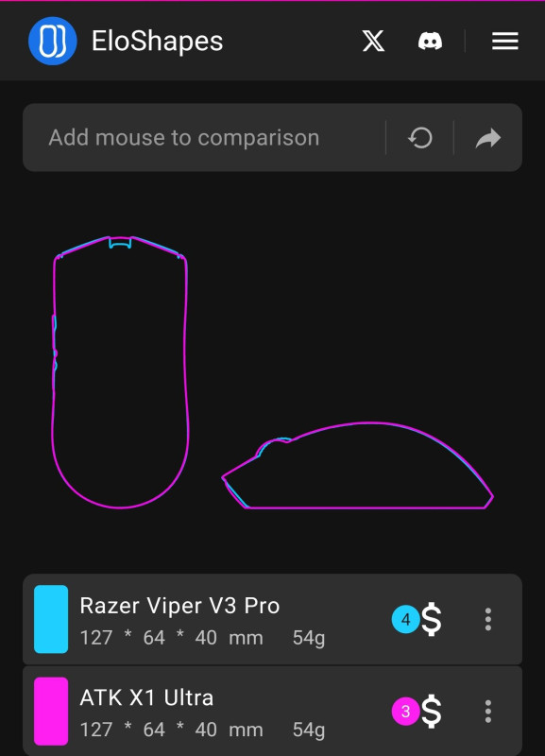Expand options menu for ATK X1 Ultra
The width and height of the screenshot is (545, 756).
(488, 712)
